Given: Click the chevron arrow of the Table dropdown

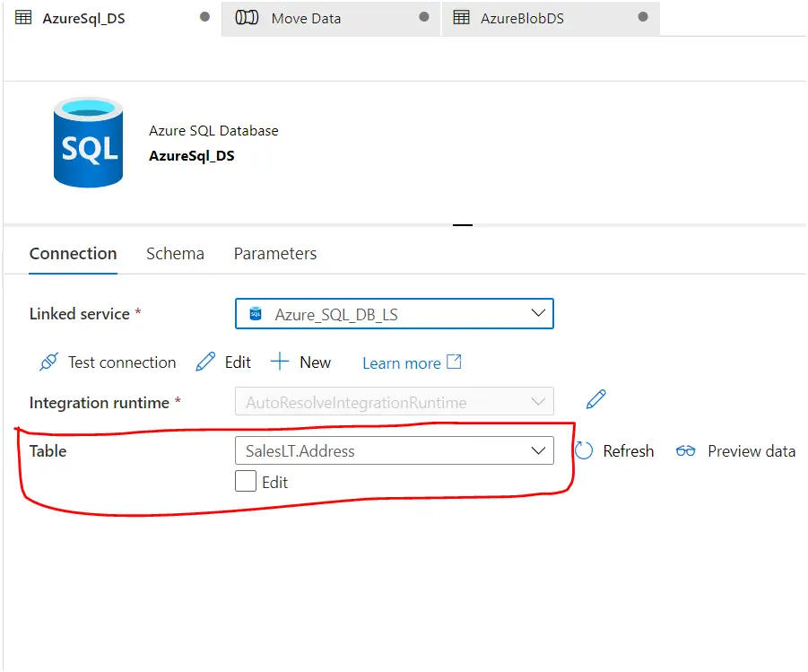Looking at the screenshot, I should (538, 450).
